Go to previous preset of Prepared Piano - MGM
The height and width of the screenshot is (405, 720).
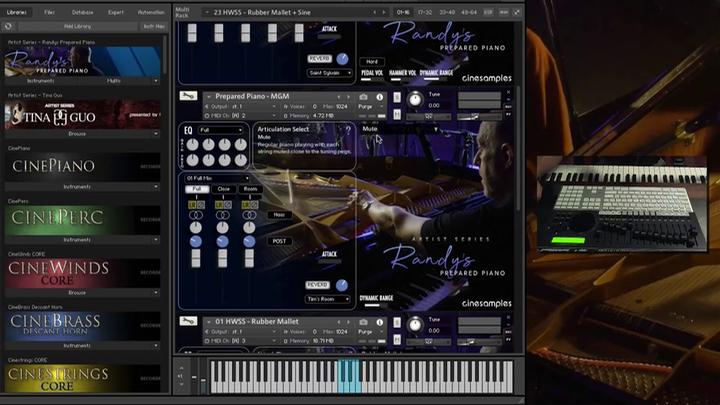pyautogui.click(x=339, y=97)
